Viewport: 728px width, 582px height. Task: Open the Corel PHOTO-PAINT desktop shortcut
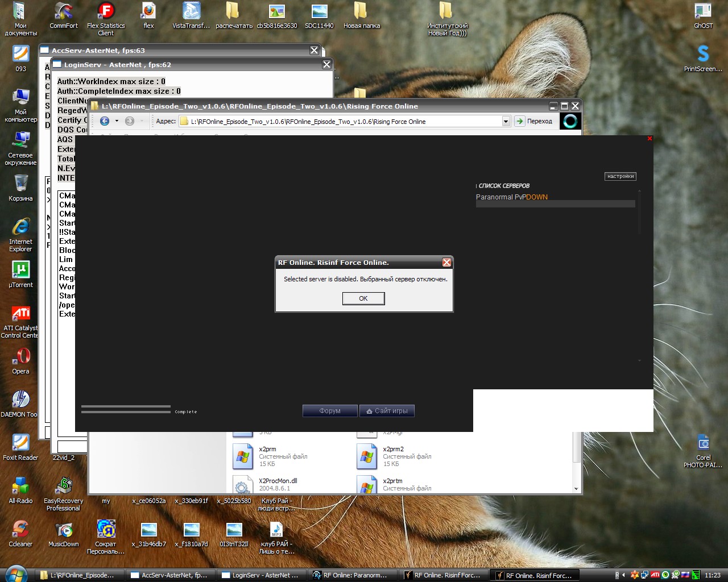click(x=703, y=451)
